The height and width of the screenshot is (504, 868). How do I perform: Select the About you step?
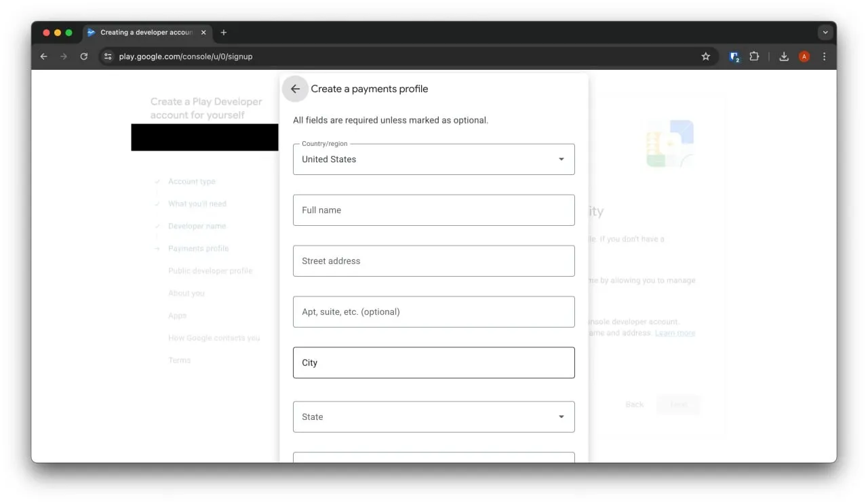[186, 293]
